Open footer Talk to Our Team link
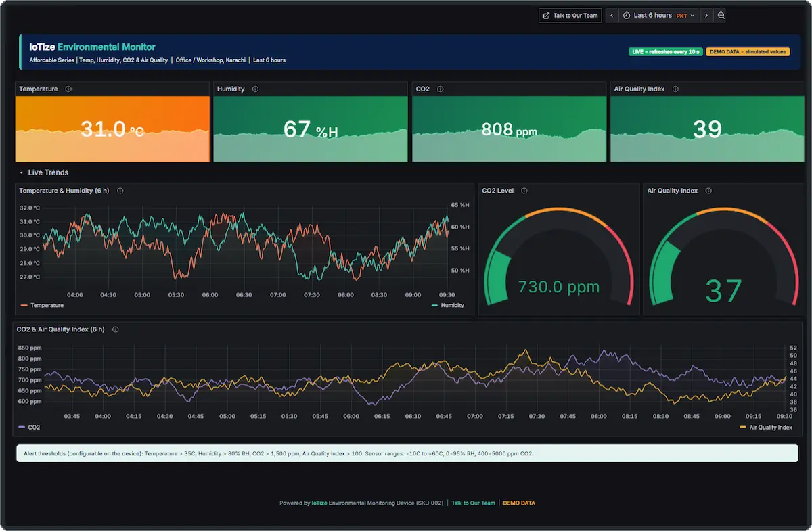812x531 pixels. pos(474,503)
